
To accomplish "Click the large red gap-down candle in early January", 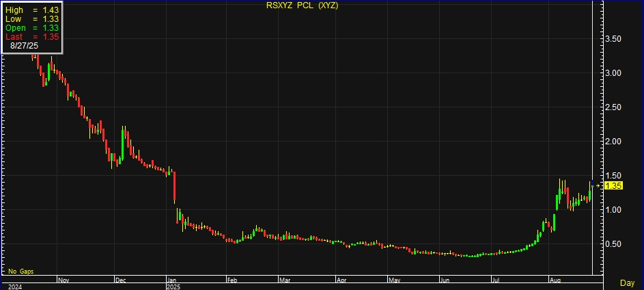I will pos(175,186).
